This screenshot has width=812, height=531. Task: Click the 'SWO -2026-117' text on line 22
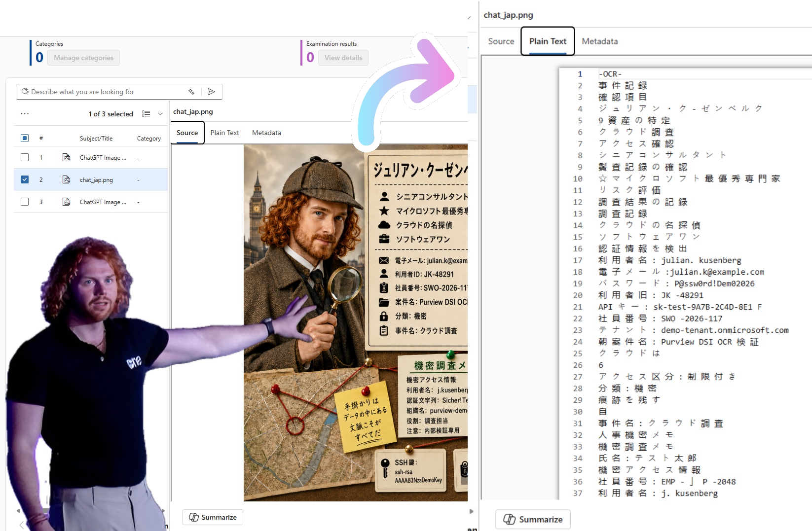pos(692,319)
